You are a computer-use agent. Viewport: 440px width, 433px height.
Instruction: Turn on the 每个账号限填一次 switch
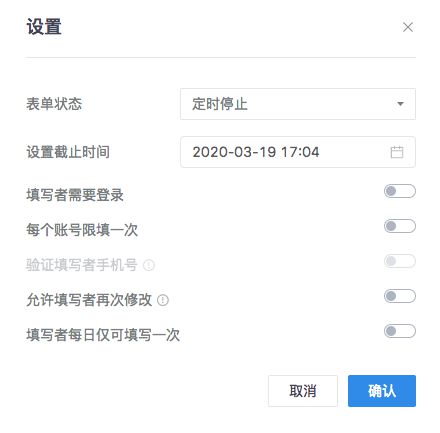tap(400, 226)
